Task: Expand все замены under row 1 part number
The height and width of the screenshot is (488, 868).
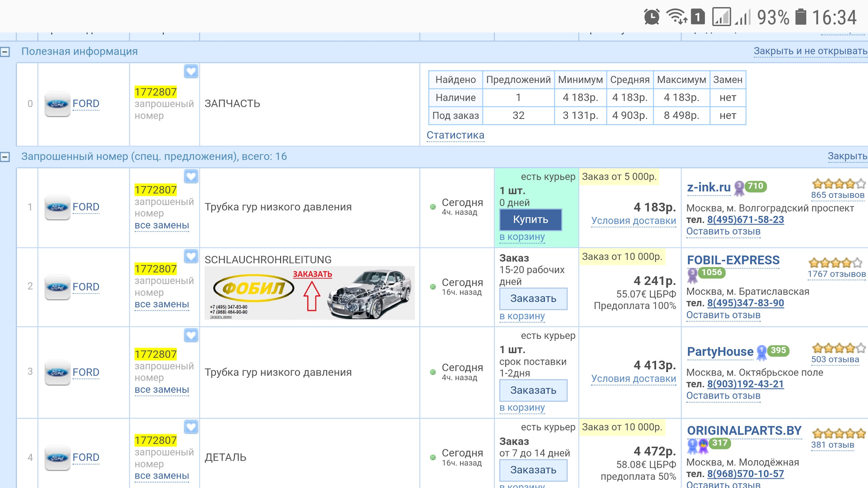Action: click(161, 225)
